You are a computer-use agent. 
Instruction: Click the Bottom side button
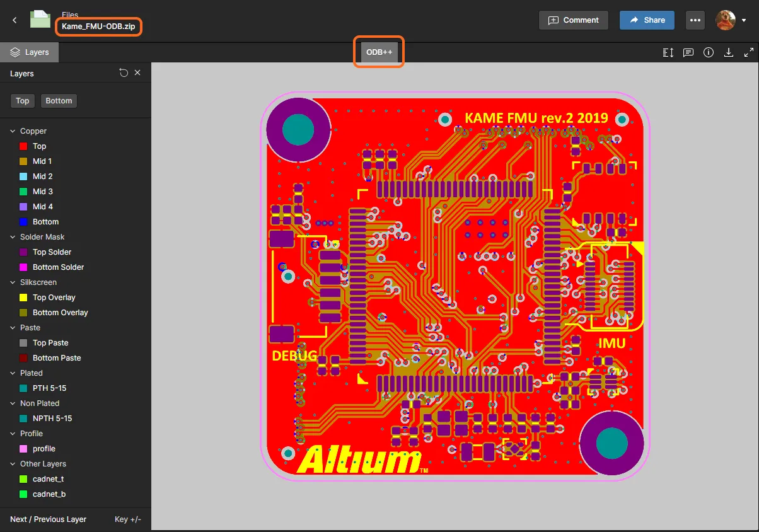point(59,101)
